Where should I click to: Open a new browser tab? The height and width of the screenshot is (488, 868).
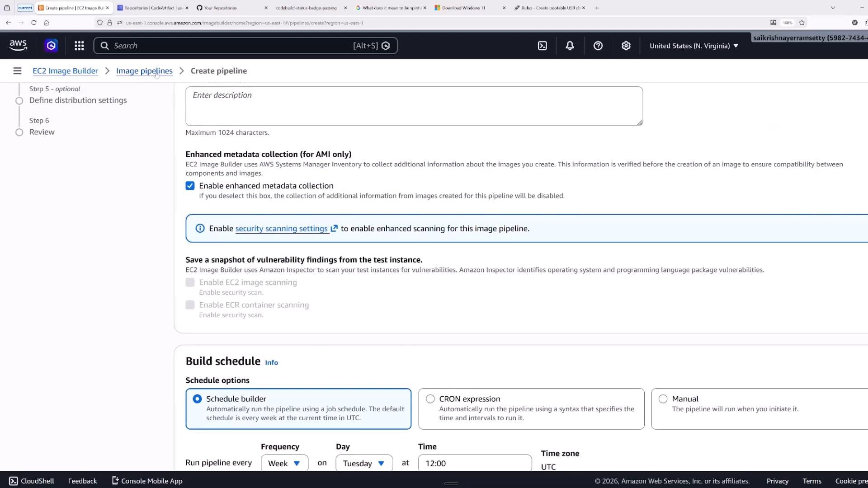pyautogui.click(x=597, y=8)
